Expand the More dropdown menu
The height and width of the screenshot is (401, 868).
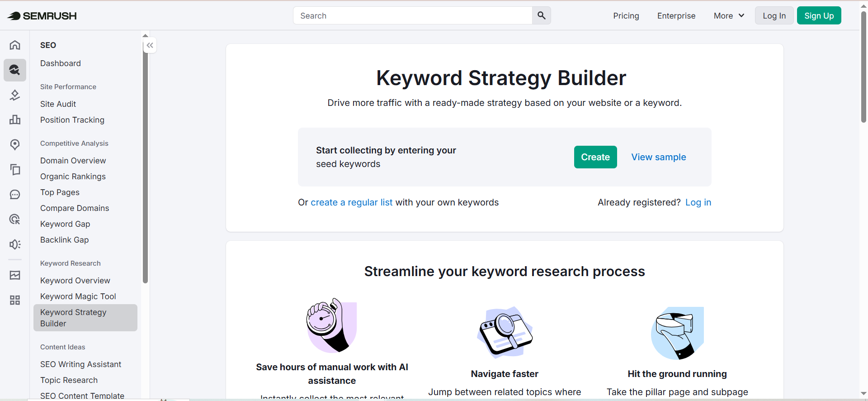click(x=729, y=16)
